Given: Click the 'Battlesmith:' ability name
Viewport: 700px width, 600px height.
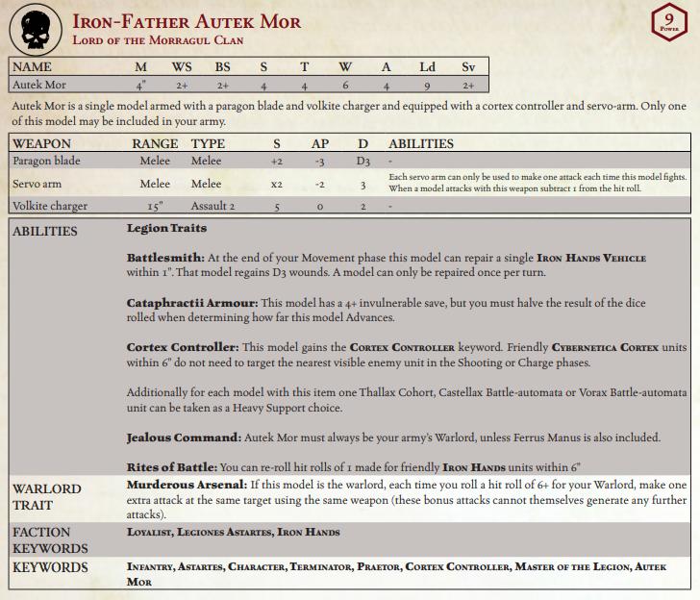Looking at the screenshot, I should [x=165, y=258].
